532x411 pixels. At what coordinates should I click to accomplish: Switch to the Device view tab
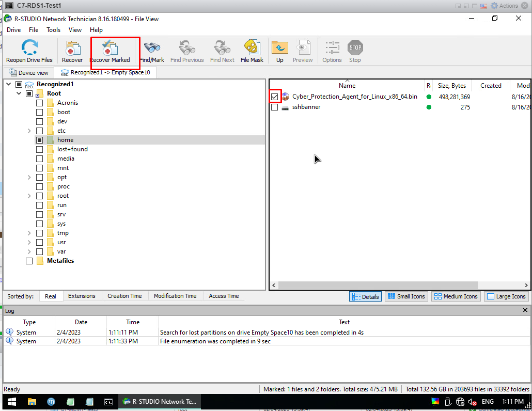click(29, 73)
